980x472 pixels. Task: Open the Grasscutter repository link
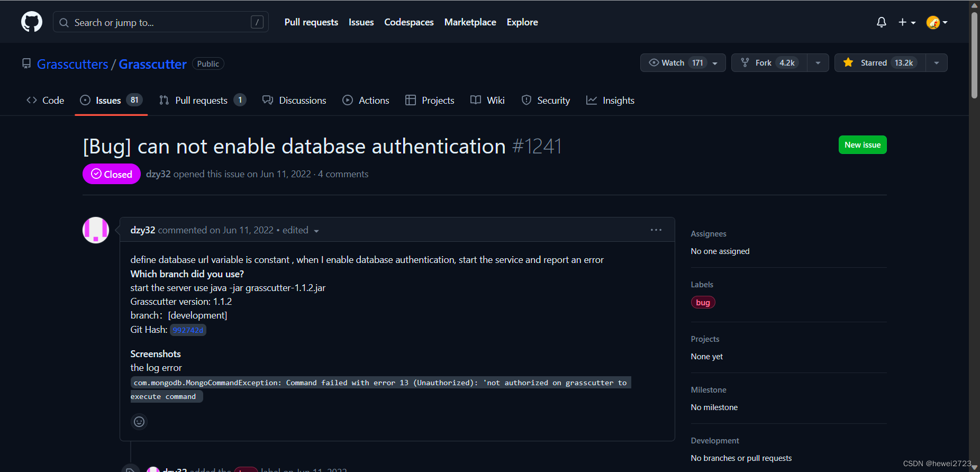(152, 64)
